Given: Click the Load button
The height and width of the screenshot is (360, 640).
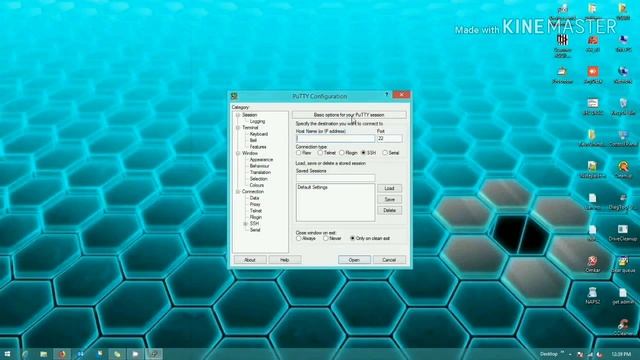Looking at the screenshot, I should 389,188.
